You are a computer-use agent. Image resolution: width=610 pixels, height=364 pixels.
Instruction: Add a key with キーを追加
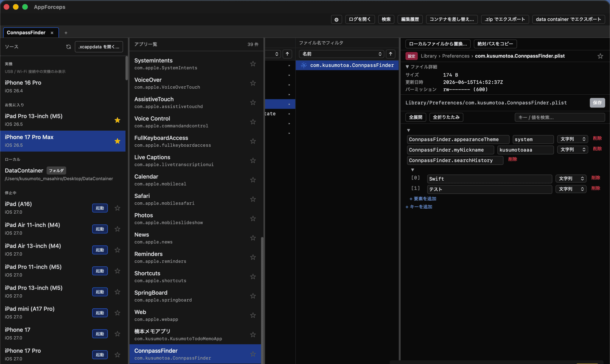click(419, 207)
